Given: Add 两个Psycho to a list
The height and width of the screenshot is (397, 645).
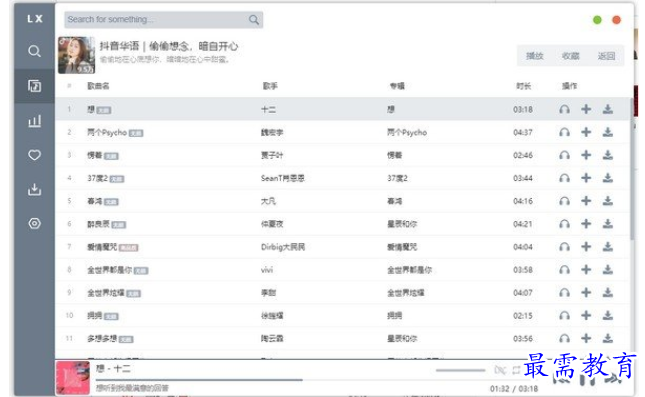Looking at the screenshot, I should point(586,132).
